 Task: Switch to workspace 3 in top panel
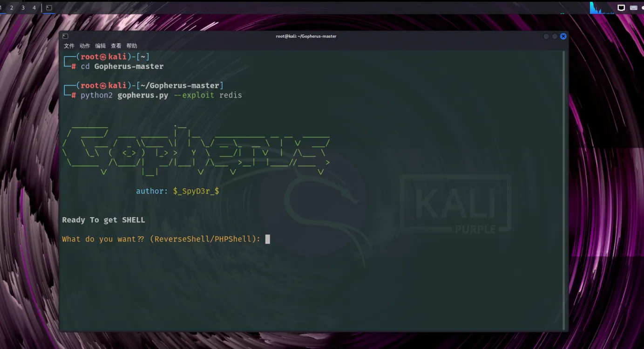point(23,7)
